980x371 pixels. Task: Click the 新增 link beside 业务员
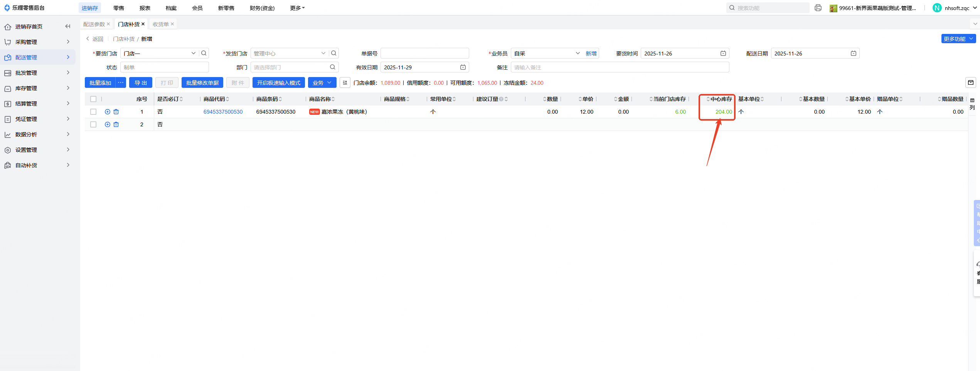coord(591,53)
